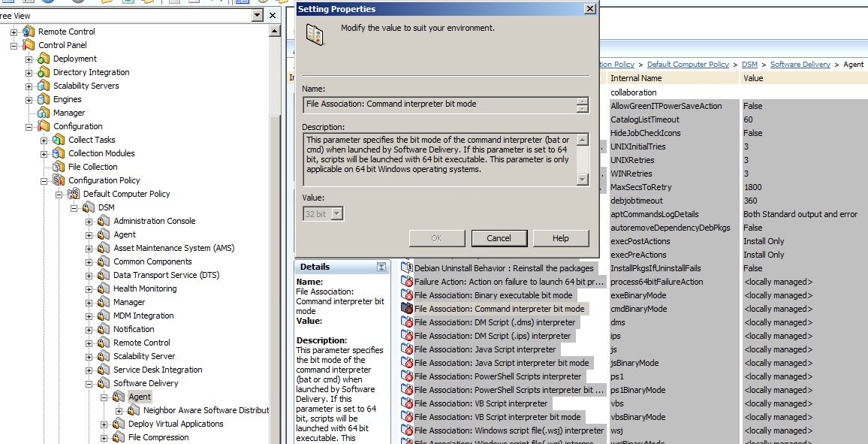Click the Configuration Policy icon in tree
This screenshot has width=868, height=444.
coord(59,180)
